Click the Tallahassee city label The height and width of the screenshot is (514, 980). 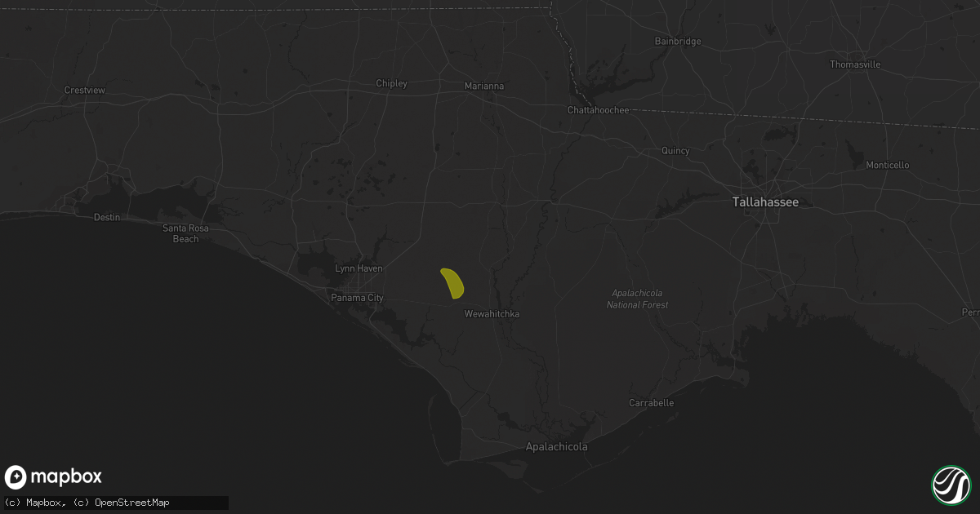click(x=765, y=202)
